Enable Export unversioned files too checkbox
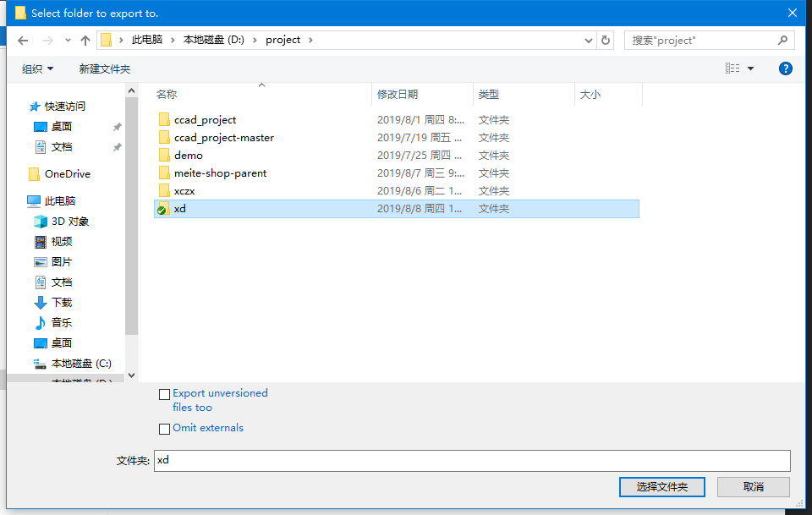The width and height of the screenshot is (812, 515). tap(164, 394)
